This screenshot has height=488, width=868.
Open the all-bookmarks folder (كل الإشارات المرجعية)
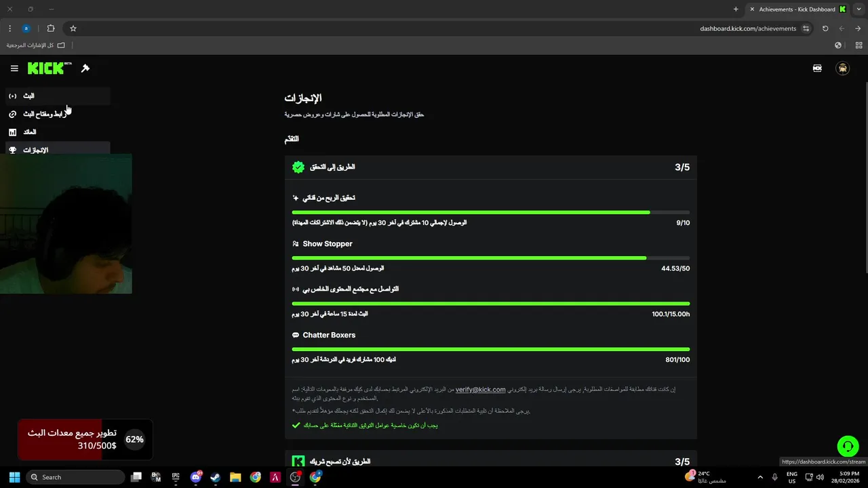[37, 45]
